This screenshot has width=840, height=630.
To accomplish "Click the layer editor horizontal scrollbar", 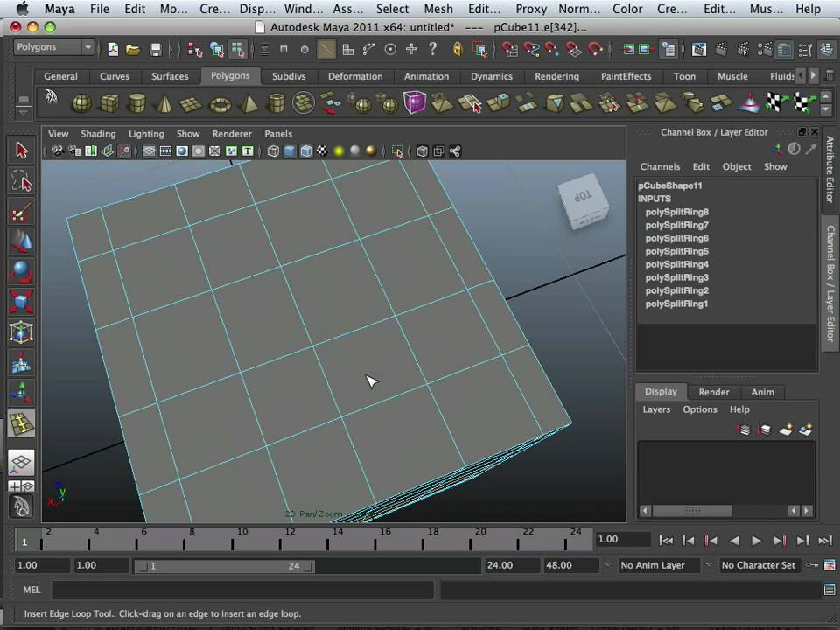I will tap(693, 511).
